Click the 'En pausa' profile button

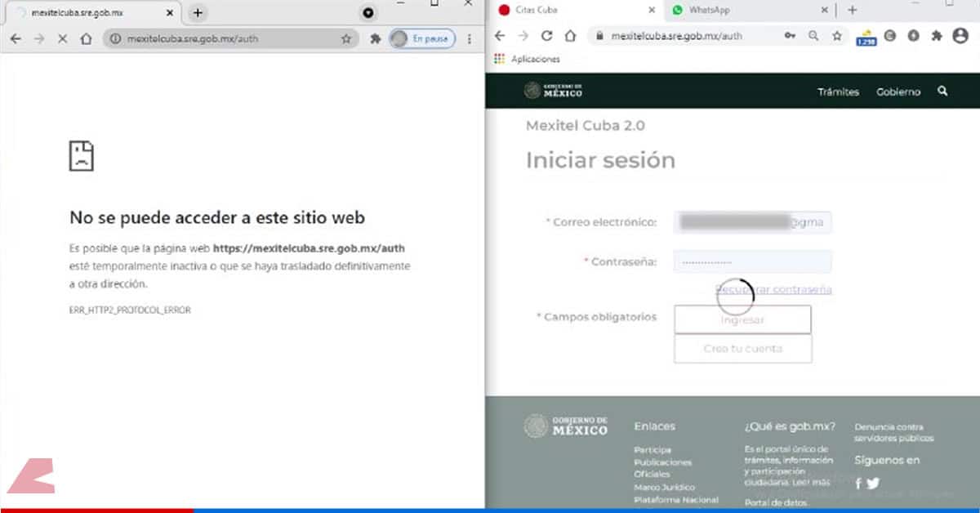coord(422,38)
